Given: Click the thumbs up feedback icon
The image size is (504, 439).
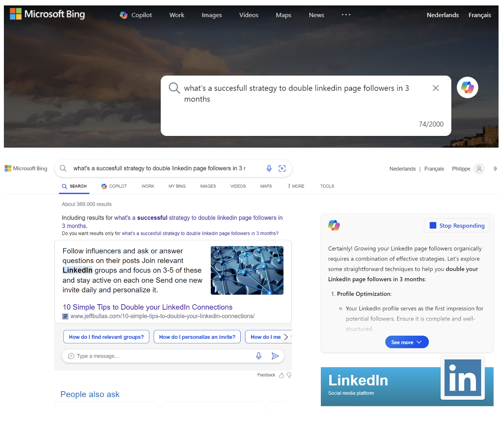Looking at the screenshot, I should pyautogui.click(x=281, y=375).
